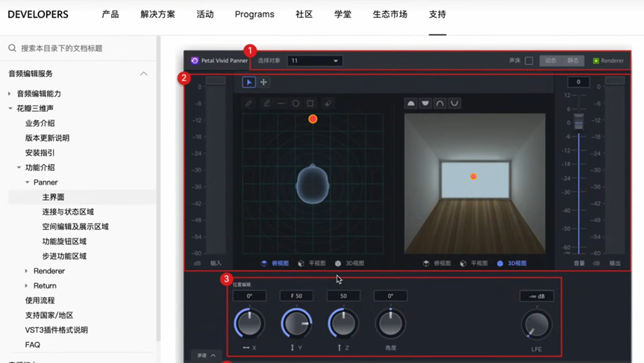This screenshot has width=644, height=363.
Task: Click the Petal Vivid Panner logo icon
Action: 195,60
